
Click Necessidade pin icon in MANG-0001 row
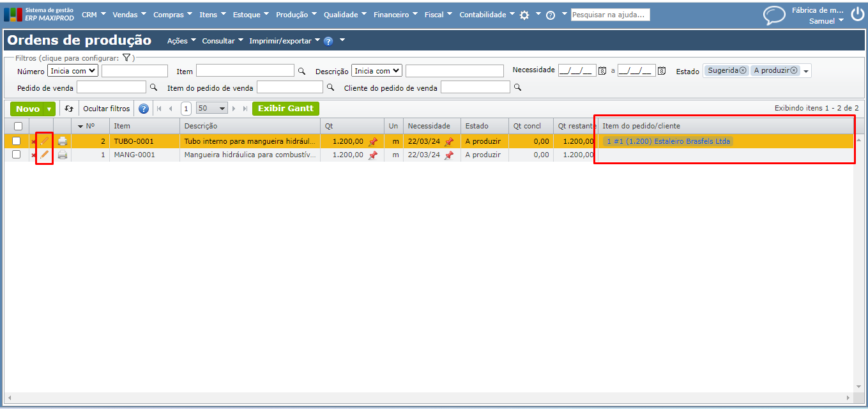(x=449, y=155)
